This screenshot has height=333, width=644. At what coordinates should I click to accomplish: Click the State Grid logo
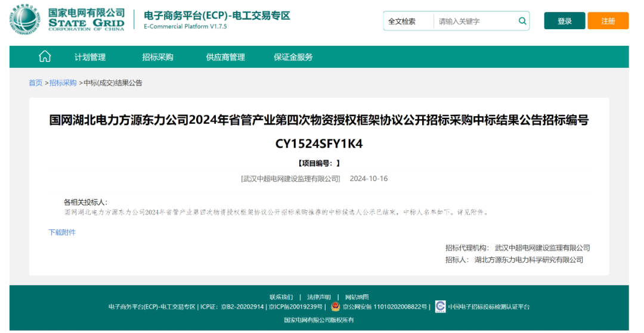pos(25,19)
